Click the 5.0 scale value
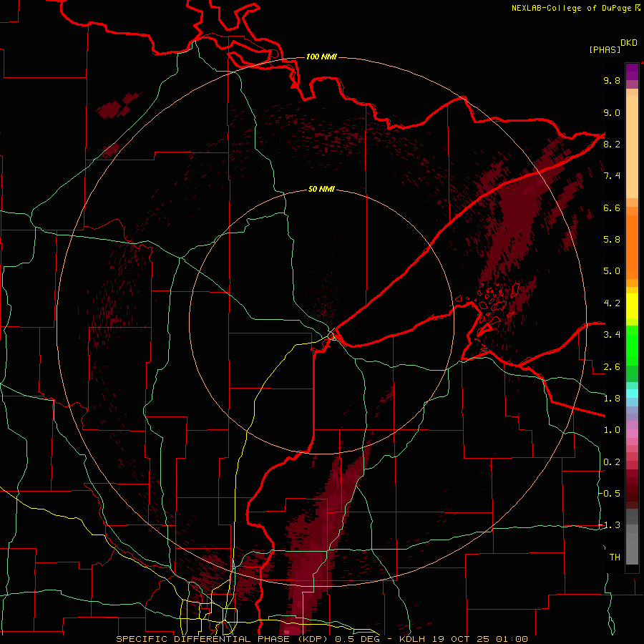The height and width of the screenshot is (644, 644). point(612,271)
